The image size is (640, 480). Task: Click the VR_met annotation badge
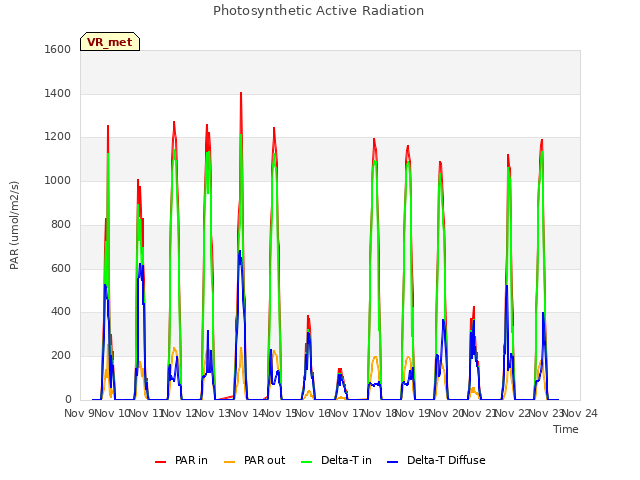(110, 42)
